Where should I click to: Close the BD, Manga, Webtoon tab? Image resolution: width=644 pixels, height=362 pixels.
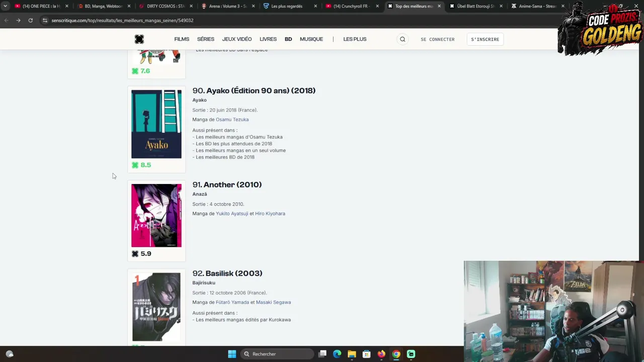(x=129, y=6)
